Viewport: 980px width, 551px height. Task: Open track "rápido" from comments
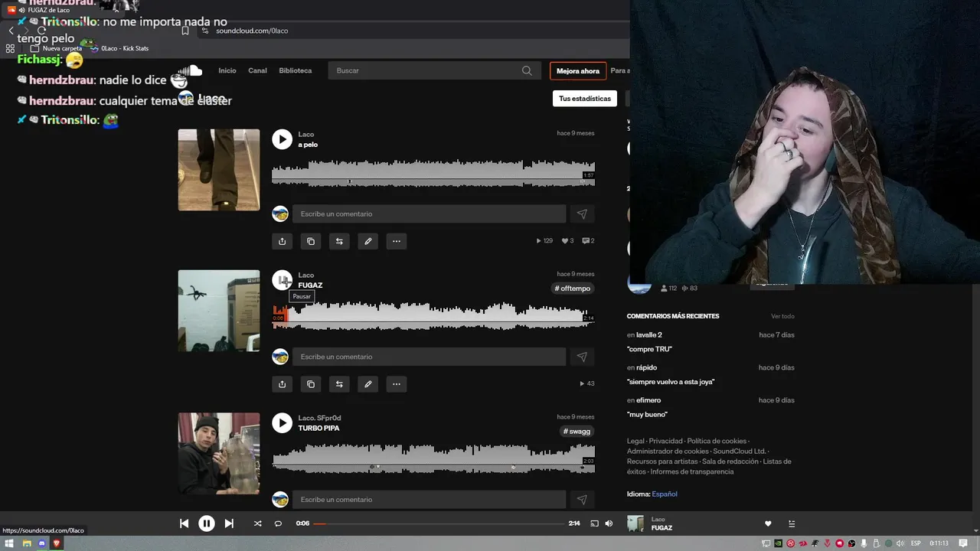click(x=647, y=367)
